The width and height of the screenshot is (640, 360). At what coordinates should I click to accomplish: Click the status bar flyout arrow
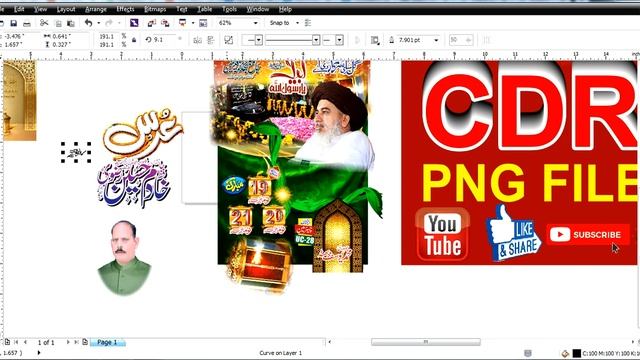point(39,353)
